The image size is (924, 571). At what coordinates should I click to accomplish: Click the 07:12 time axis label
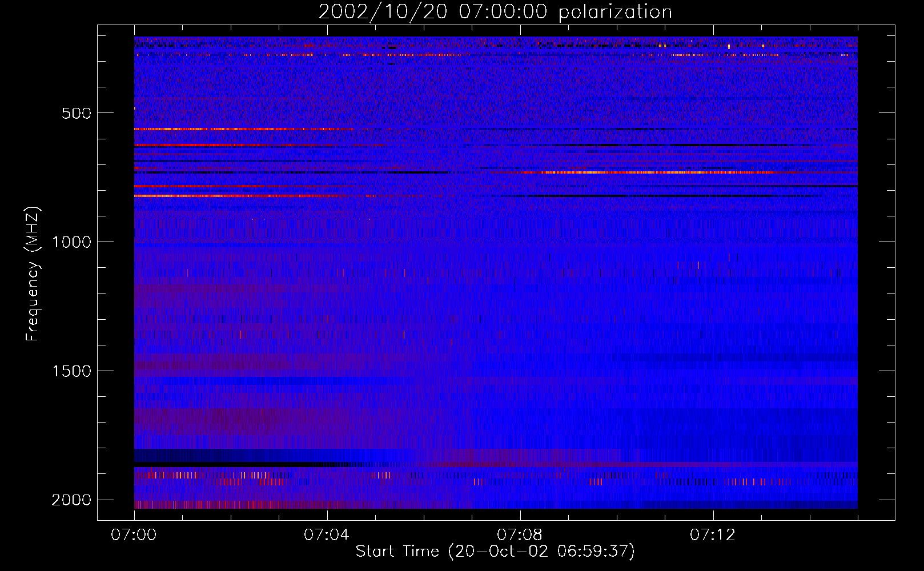pos(712,535)
